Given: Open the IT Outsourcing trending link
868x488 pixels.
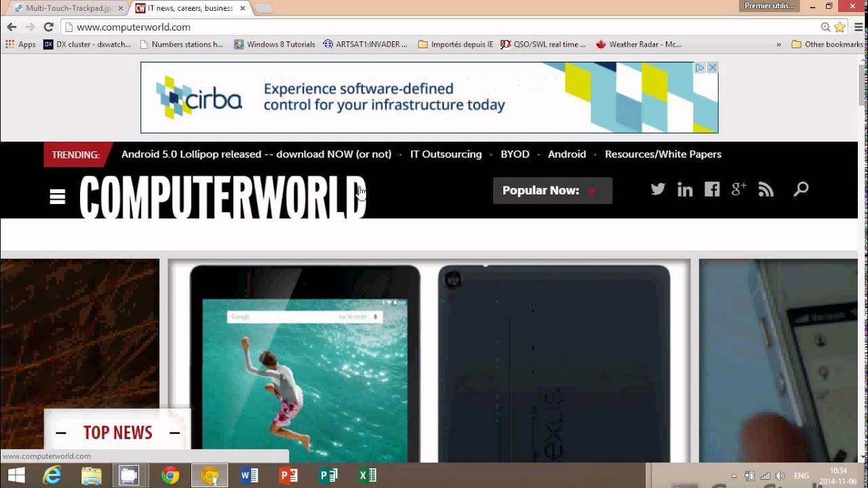Looking at the screenshot, I should point(446,154).
